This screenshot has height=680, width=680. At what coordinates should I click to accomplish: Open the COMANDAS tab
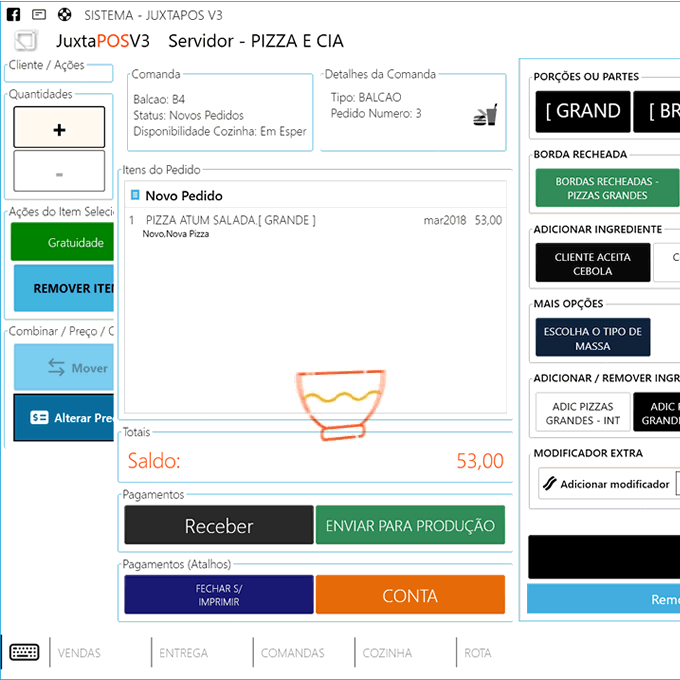point(292,653)
